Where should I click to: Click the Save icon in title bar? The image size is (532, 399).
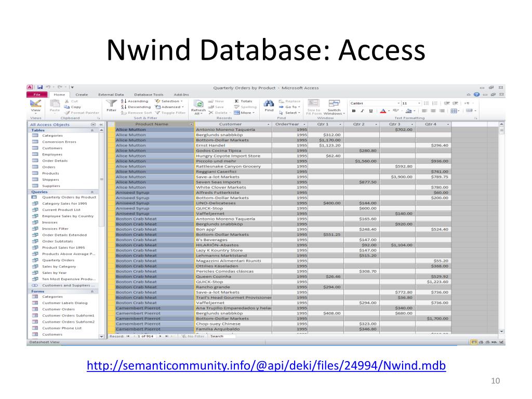click(x=39, y=87)
